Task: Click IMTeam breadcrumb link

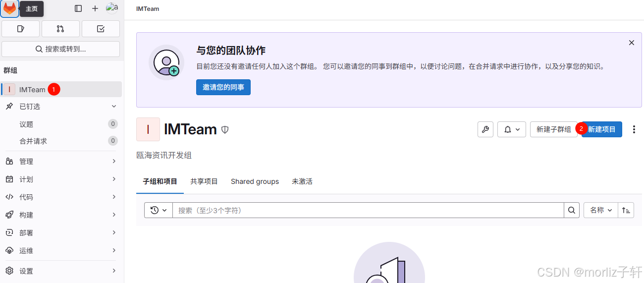Action: click(x=148, y=9)
